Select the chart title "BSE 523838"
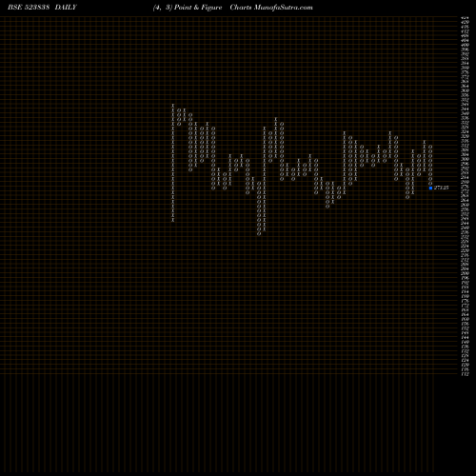Screen dimensions: 476x476 pyautogui.click(x=29, y=8)
